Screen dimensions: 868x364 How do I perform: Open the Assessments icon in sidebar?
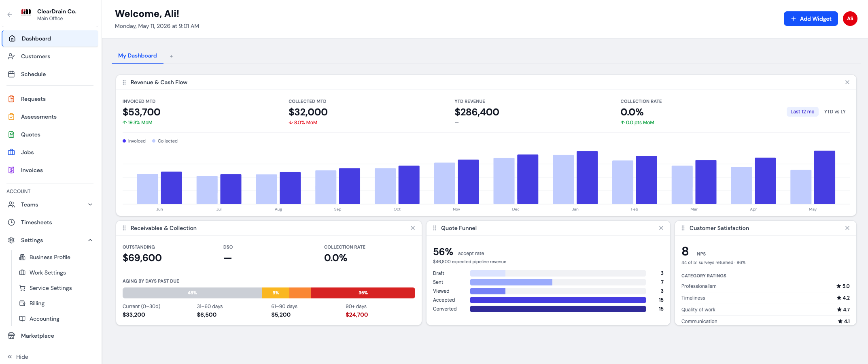click(x=11, y=117)
